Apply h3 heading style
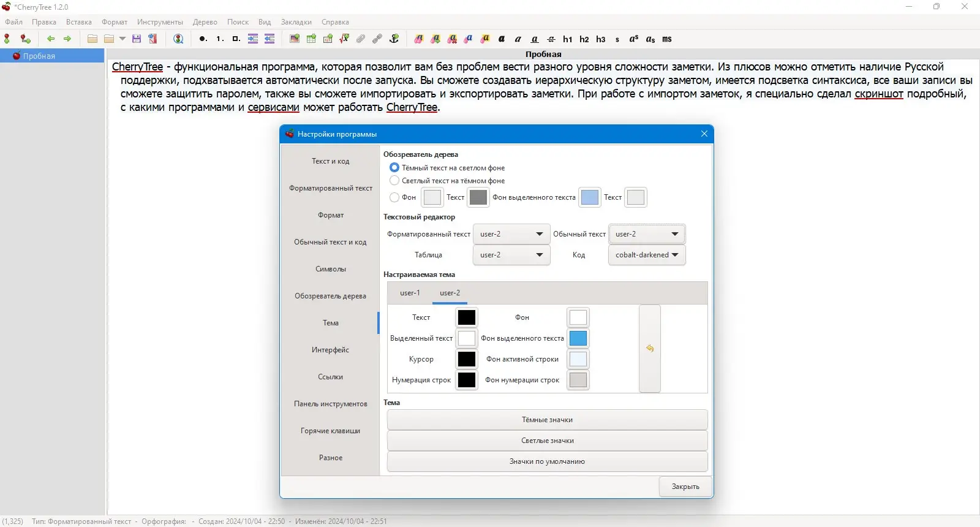Viewport: 980px width, 527px height. point(601,39)
